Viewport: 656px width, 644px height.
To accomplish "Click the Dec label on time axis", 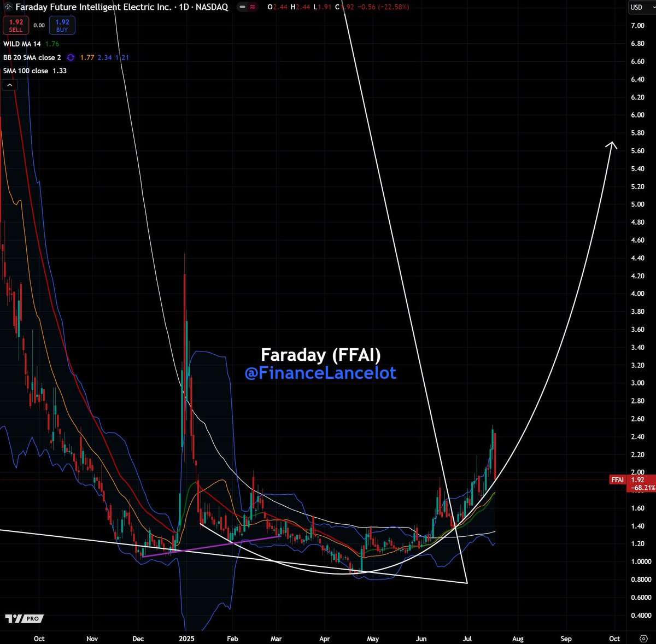I will pyautogui.click(x=138, y=639).
